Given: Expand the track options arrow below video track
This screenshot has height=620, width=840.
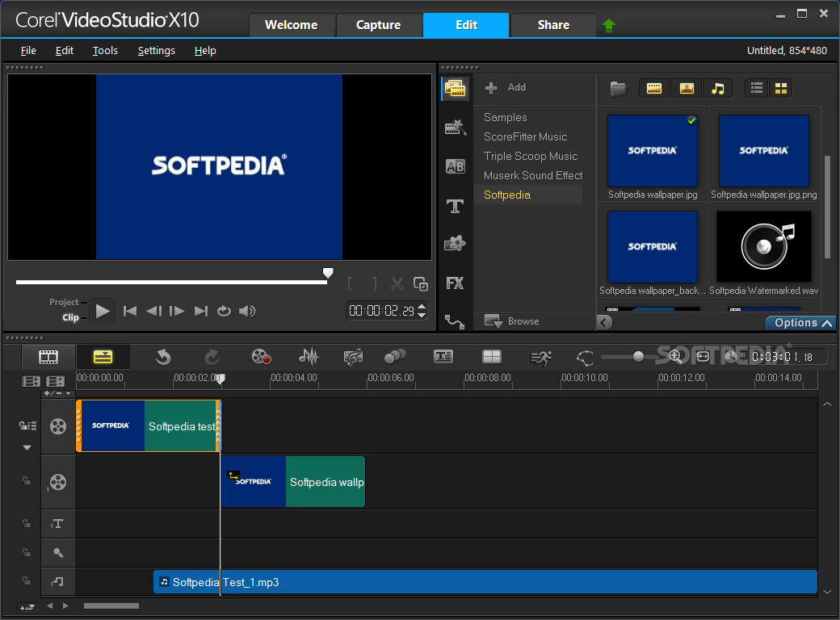Looking at the screenshot, I should [27, 447].
